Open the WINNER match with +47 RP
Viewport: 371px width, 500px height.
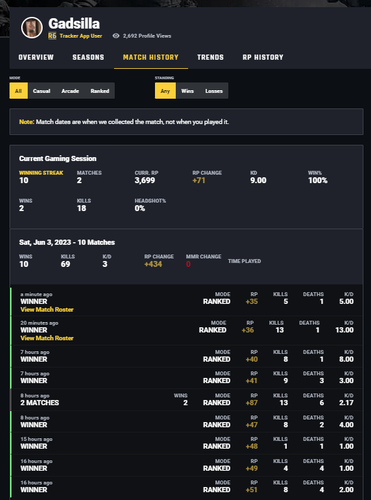click(186, 422)
